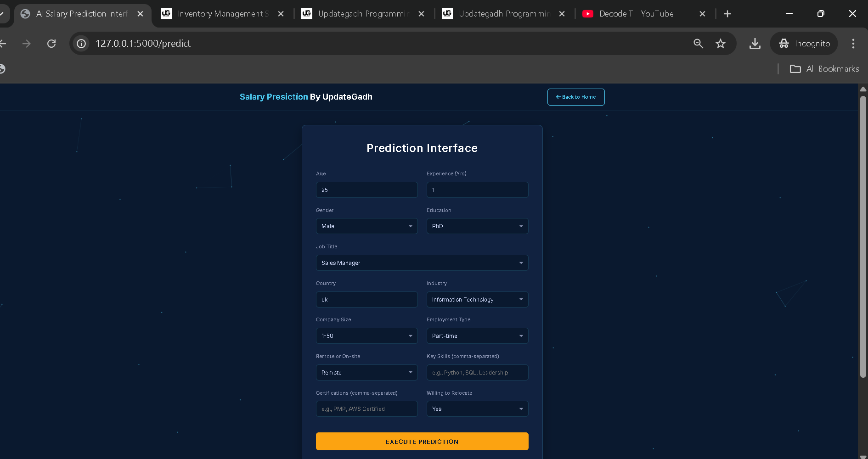Open the downloads icon in toolbar
Image resolution: width=868 pixels, height=459 pixels.
[755, 44]
